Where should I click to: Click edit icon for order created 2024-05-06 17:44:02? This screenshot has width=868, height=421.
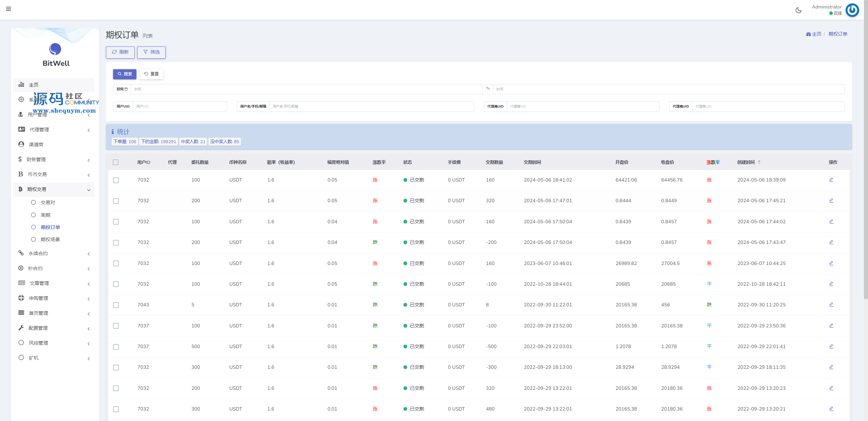point(831,222)
